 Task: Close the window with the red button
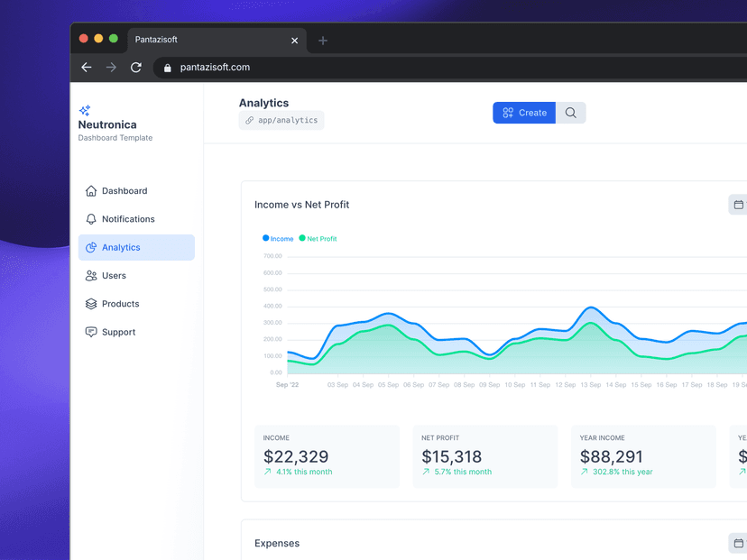click(x=83, y=39)
